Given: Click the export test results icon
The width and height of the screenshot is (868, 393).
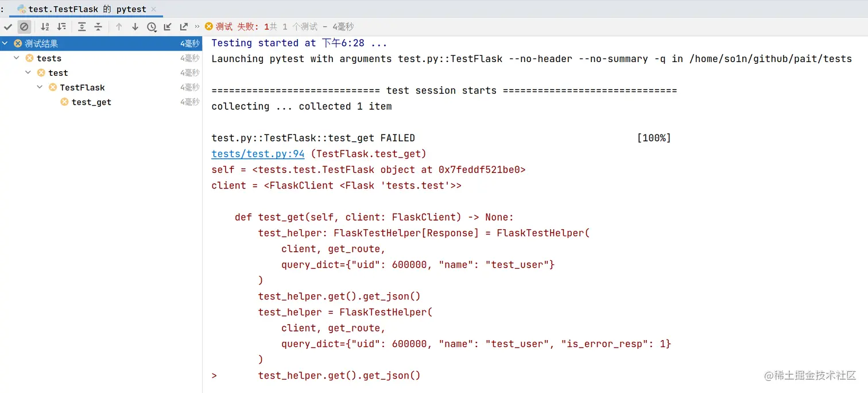Looking at the screenshot, I should (x=184, y=26).
